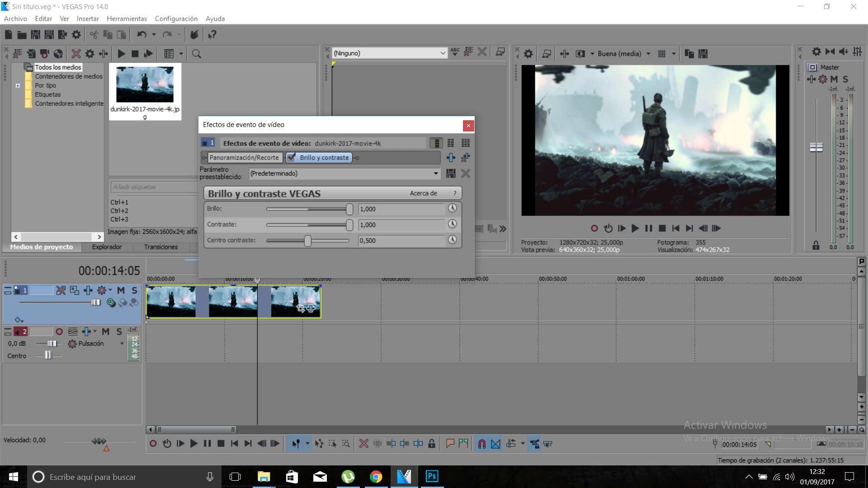Solo video track 1
Viewport: 868px width, 488px height.
[x=134, y=291]
